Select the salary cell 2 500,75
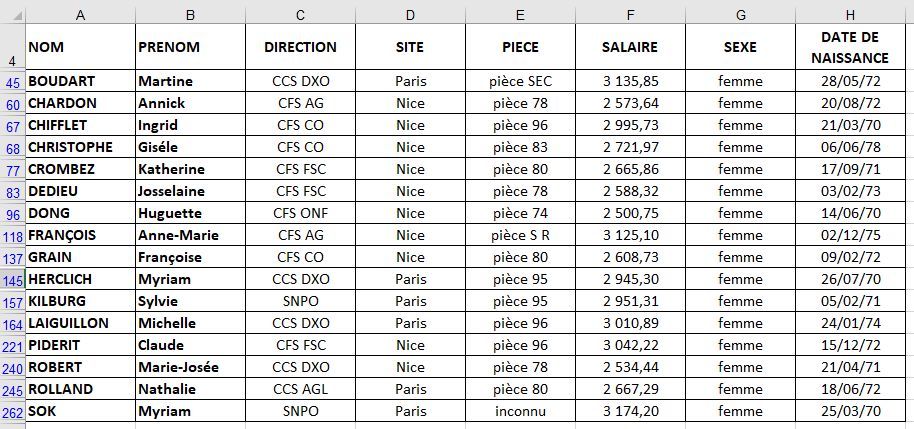Viewport: 914px width, 429px height. 630,213
